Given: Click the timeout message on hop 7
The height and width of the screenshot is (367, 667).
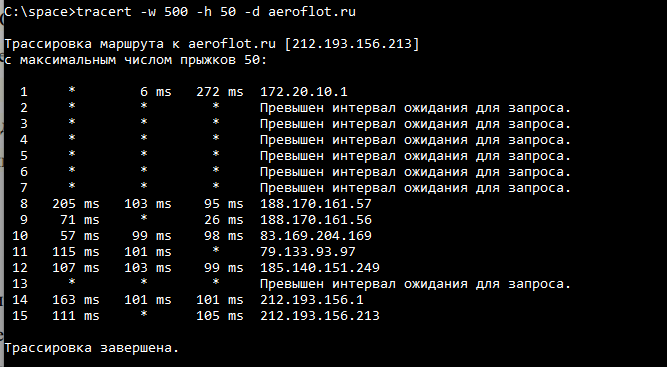Looking at the screenshot, I should (x=415, y=188).
